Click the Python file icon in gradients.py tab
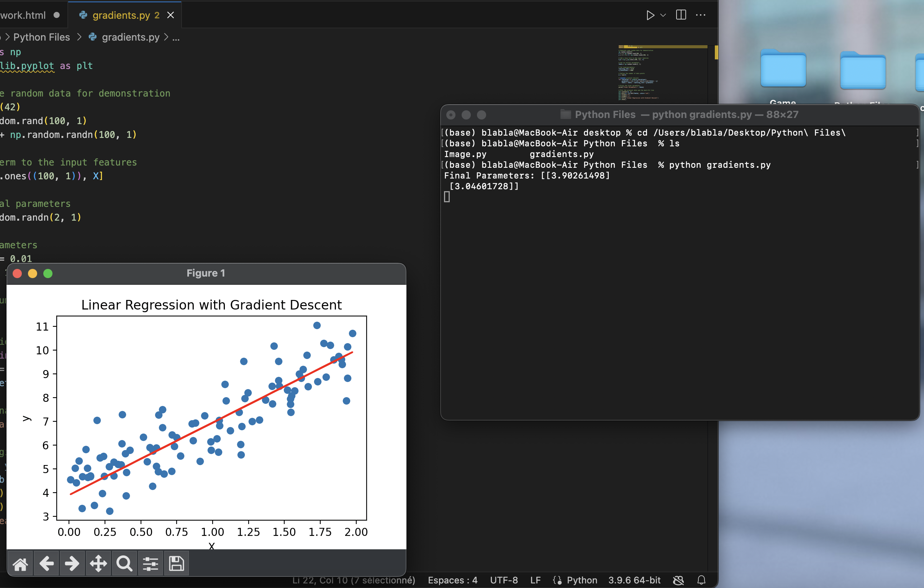The image size is (924, 588). point(83,15)
